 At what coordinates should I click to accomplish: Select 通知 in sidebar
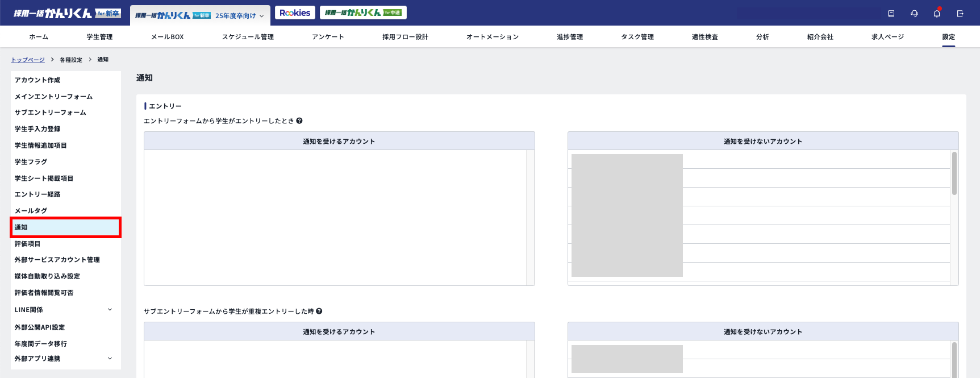tap(66, 227)
